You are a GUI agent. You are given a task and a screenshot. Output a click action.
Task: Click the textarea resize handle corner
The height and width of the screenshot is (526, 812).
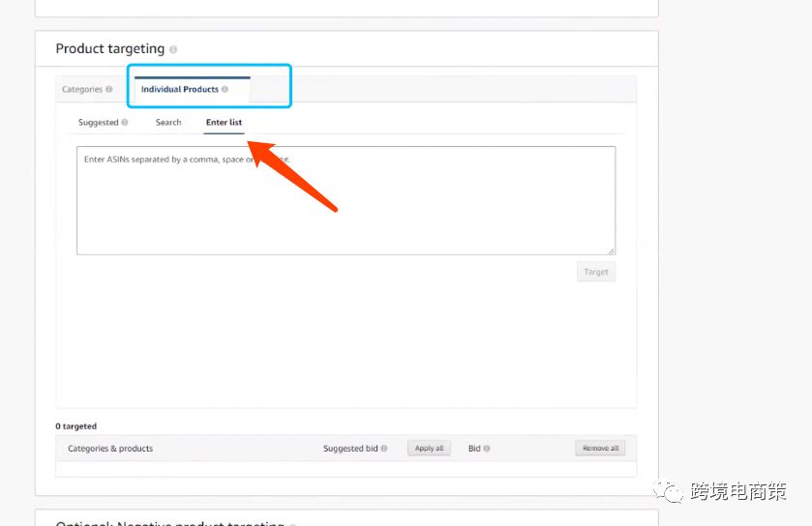612,250
